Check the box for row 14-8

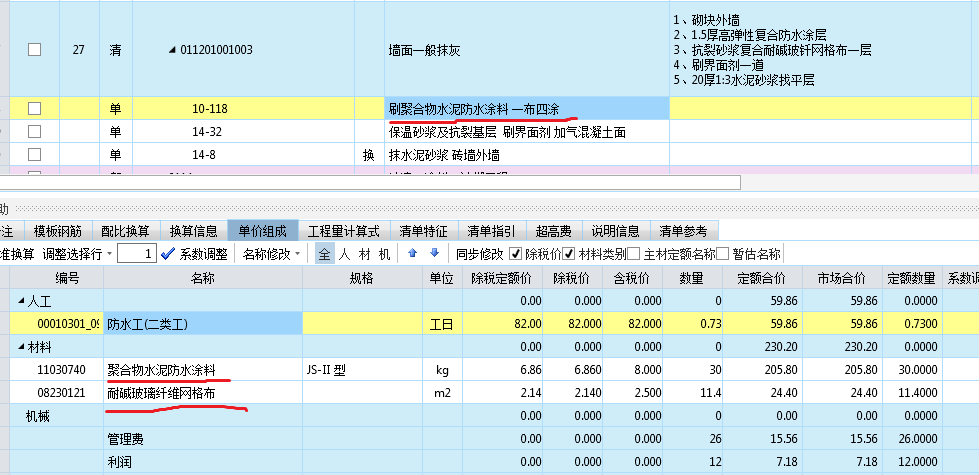point(34,154)
